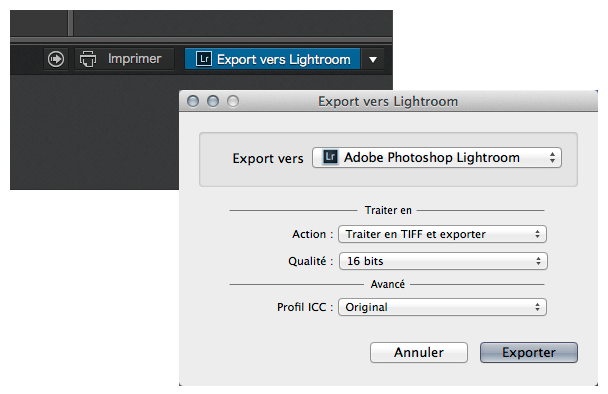Click the Annuler button

419,352
